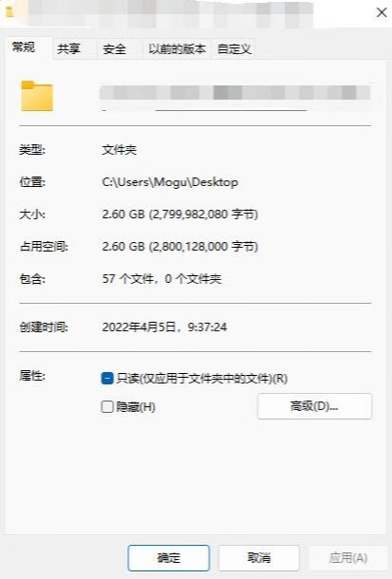Close the properties dialog window
Viewport: 392px width, 579px height.
pyautogui.click(x=382, y=12)
